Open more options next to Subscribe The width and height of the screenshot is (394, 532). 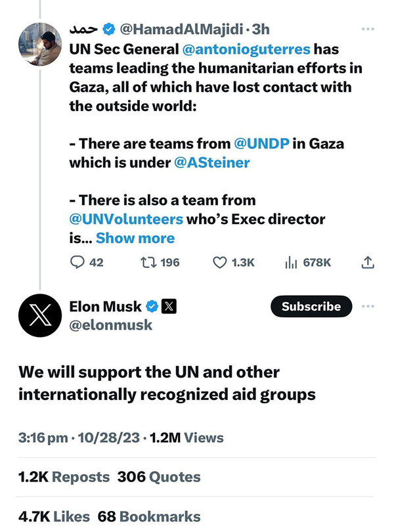pyautogui.click(x=368, y=306)
